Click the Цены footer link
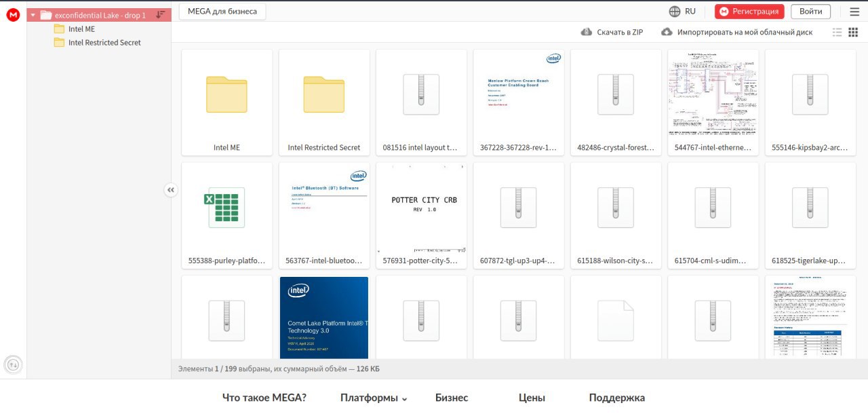Viewport: 868px width, 418px height. pyautogui.click(x=532, y=398)
